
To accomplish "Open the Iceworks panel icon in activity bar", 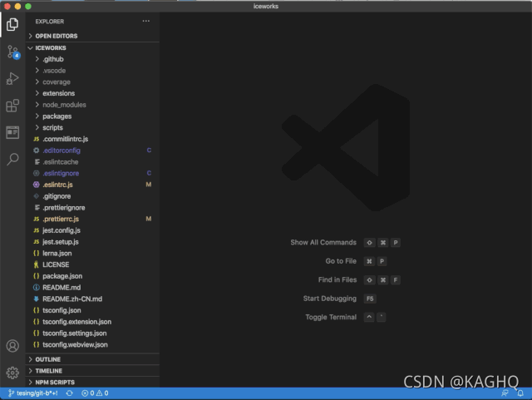I will [12, 132].
